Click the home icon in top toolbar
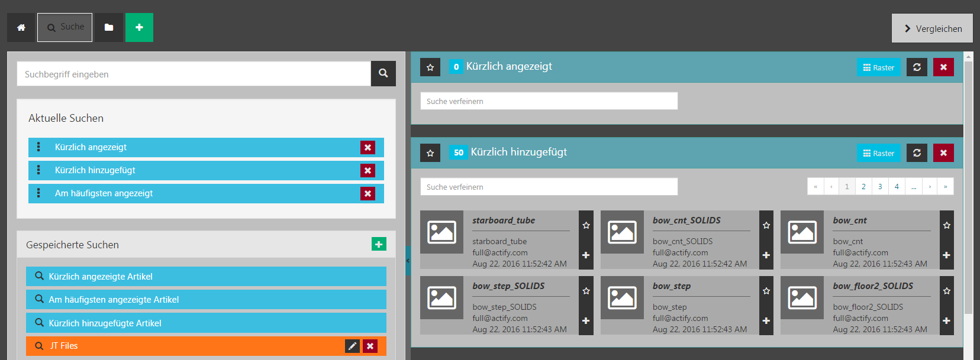Viewport: 980px width, 360px height. pos(21,28)
